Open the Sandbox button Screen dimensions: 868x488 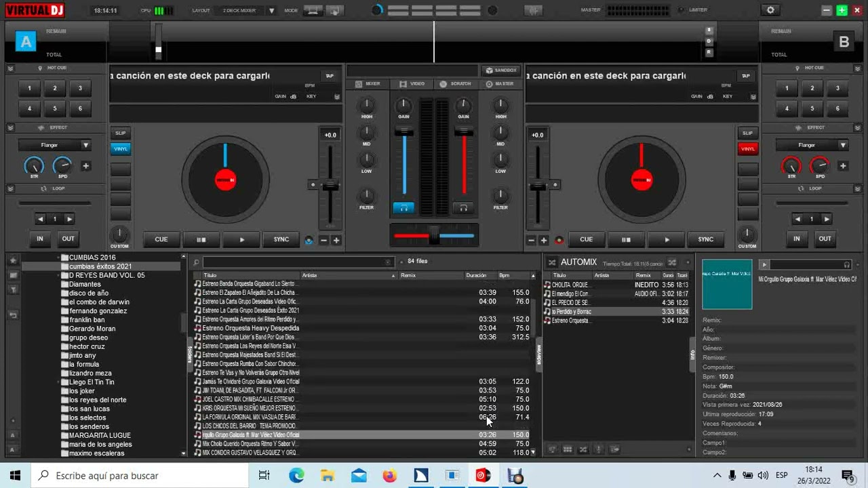pyautogui.click(x=501, y=70)
